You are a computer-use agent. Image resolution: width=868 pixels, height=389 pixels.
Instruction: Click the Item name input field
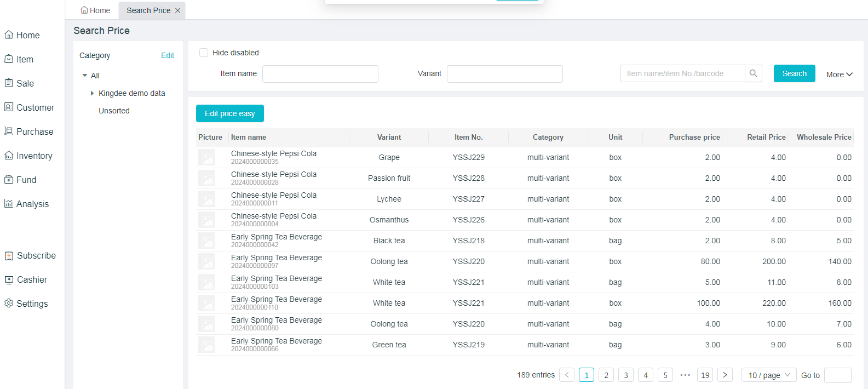tap(320, 74)
